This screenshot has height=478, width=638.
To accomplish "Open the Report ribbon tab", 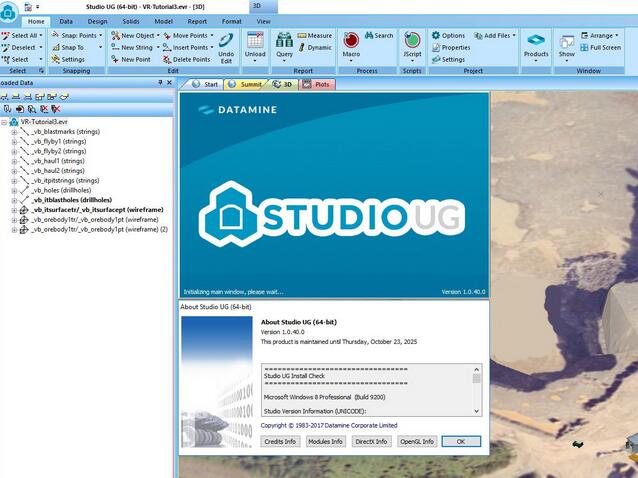I will coord(197,22).
